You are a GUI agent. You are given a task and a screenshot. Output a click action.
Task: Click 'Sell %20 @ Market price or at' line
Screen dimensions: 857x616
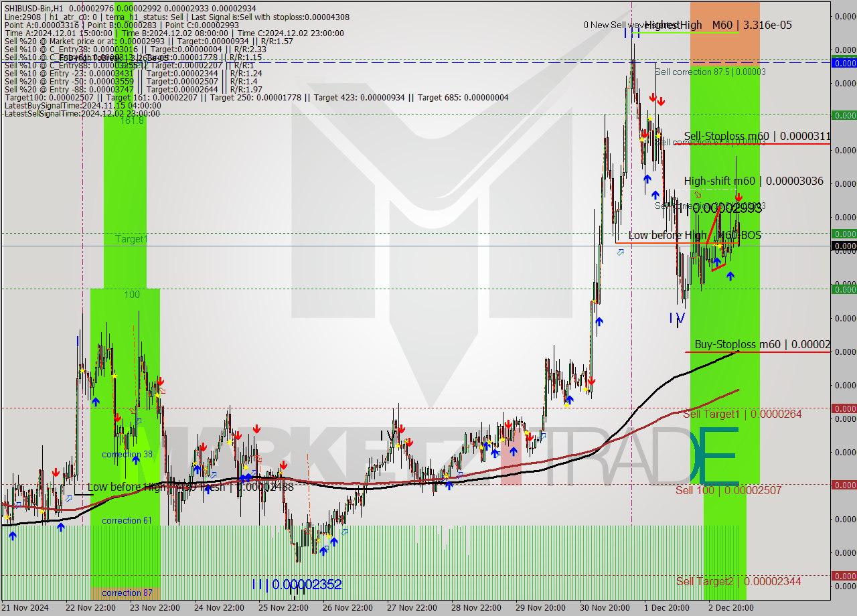(x=149, y=42)
